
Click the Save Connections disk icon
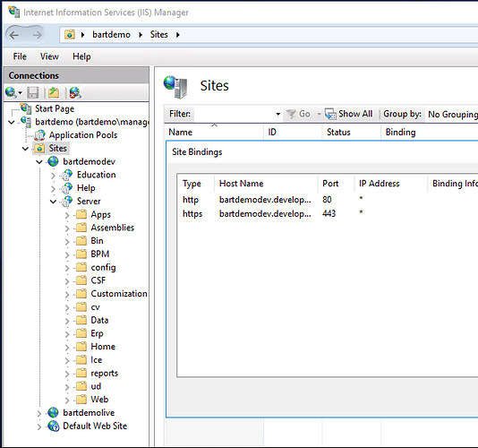point(32,92)
